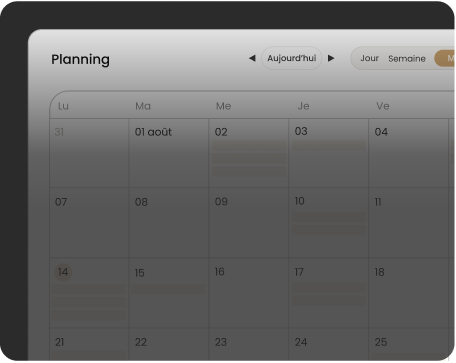This screenshot has width=456, height=363.
Task: Select the first event on day 10
Action: (329, 217)
